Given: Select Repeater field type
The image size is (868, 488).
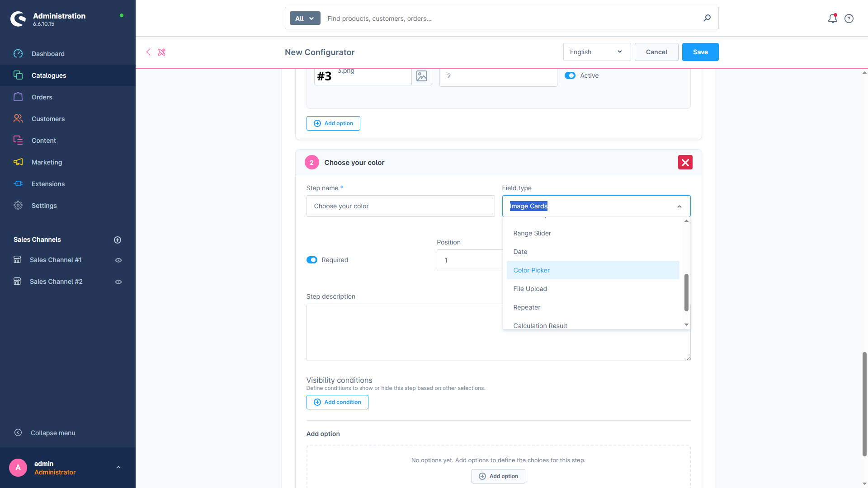Looking at the screenshot, I should pyautogui.click(x=593, y=307).
